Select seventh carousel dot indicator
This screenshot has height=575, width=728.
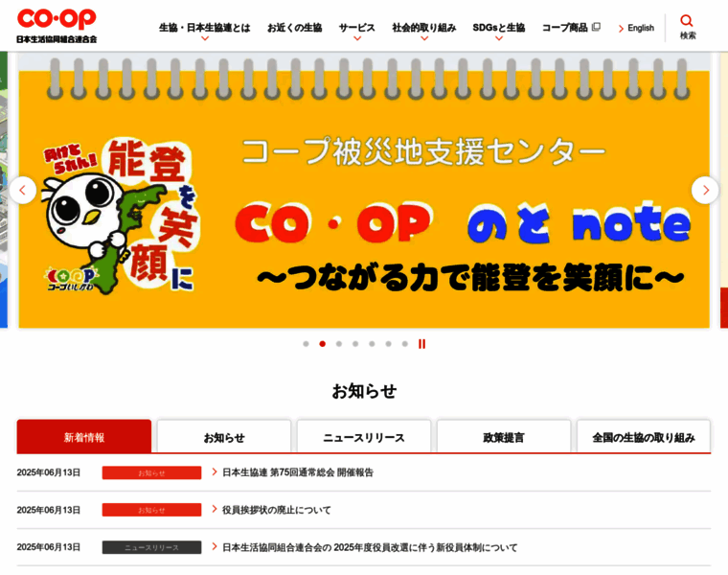tap(405, 344)
